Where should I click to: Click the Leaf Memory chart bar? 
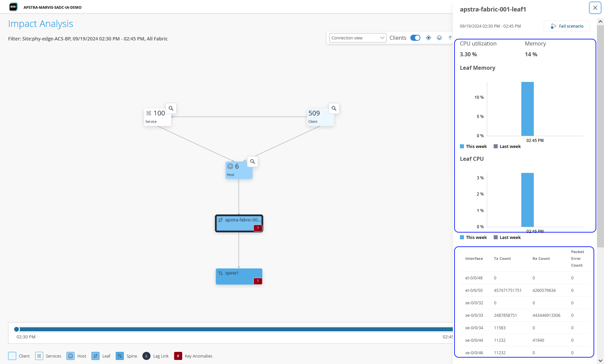point(527,109)
